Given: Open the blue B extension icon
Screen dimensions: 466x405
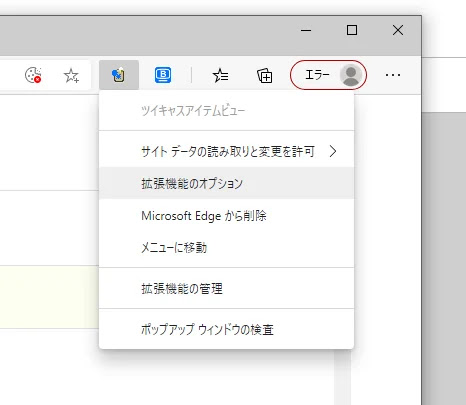Looking at the screenshot, I should pos(163,75).
